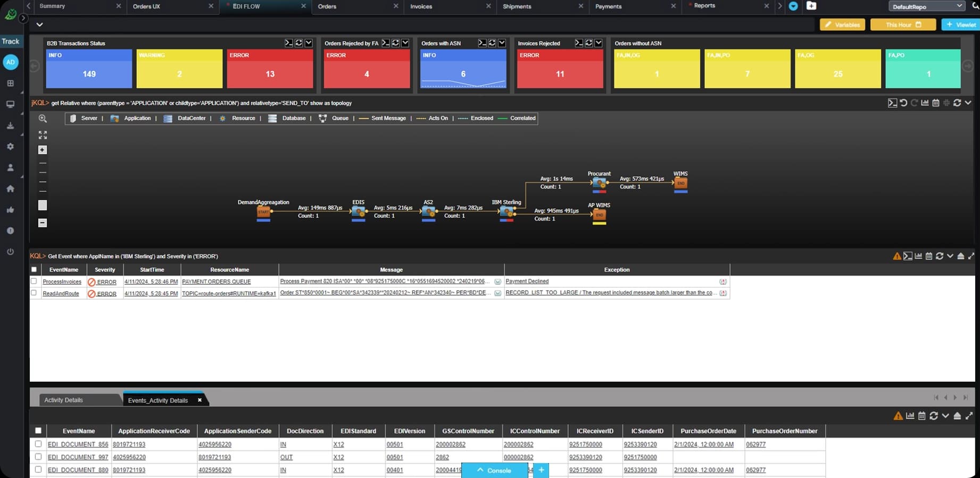The height and width of the screenshot is (478, 980).
Task: Click the download icon in left sidebar
Action: 10,126
